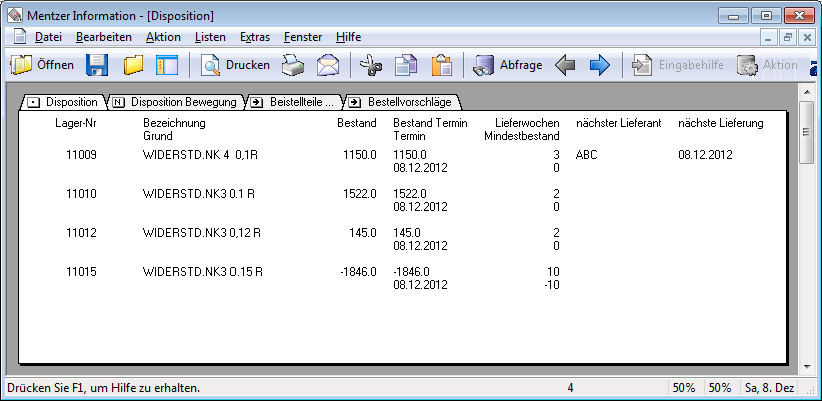
Task: Click the yellow folder icon in toolbar
Action: 133,66
